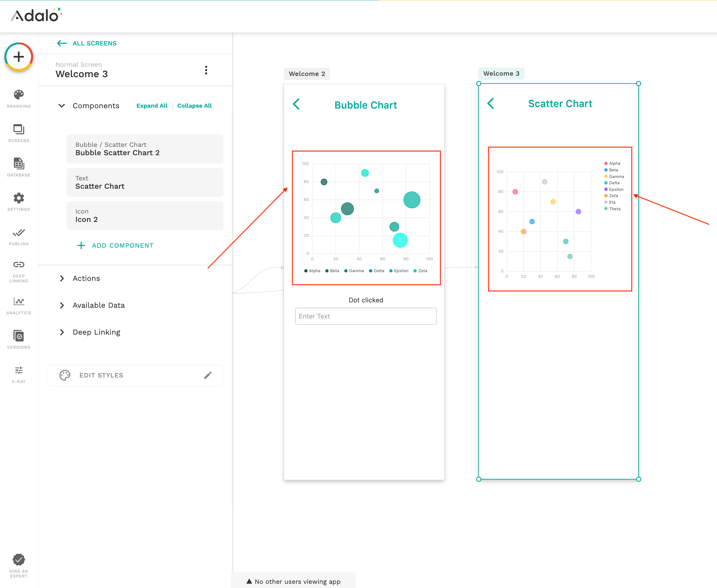This screenshot has height=588, width=717.
Task: Open the Branding palette panel
Action: (x=19, y=99)
